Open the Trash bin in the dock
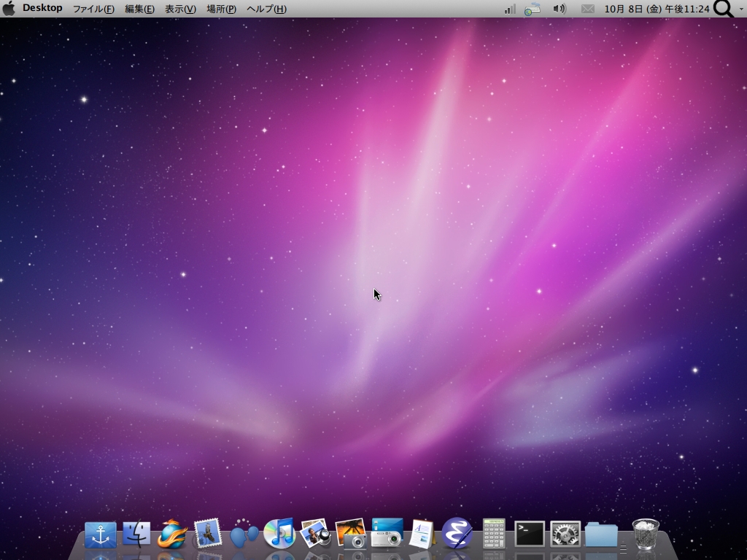The width and height of the screenshot is (747, 560). [646, 534]
